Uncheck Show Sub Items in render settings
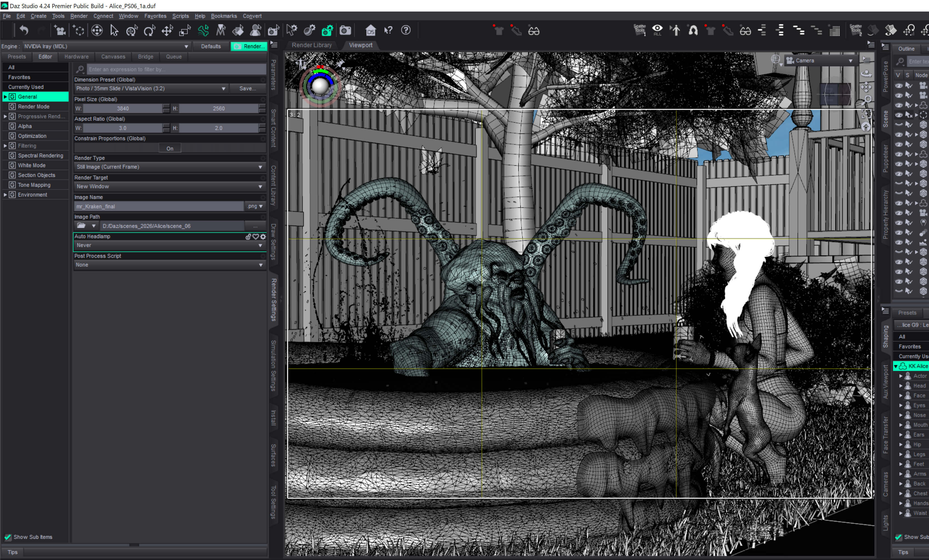This screenshot has width=929, height=560. 8,537
